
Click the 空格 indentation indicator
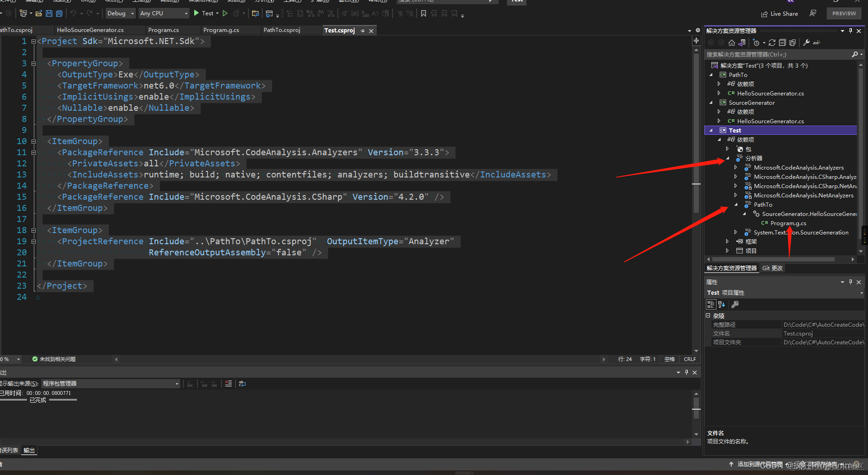pos(670,359)
